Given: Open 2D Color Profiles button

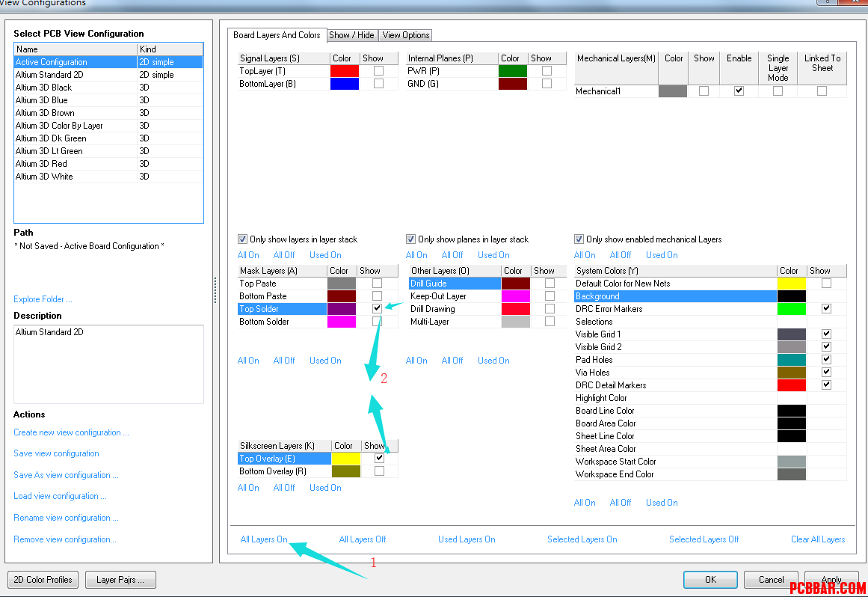Looking at the screenshot, I should 43,580.
